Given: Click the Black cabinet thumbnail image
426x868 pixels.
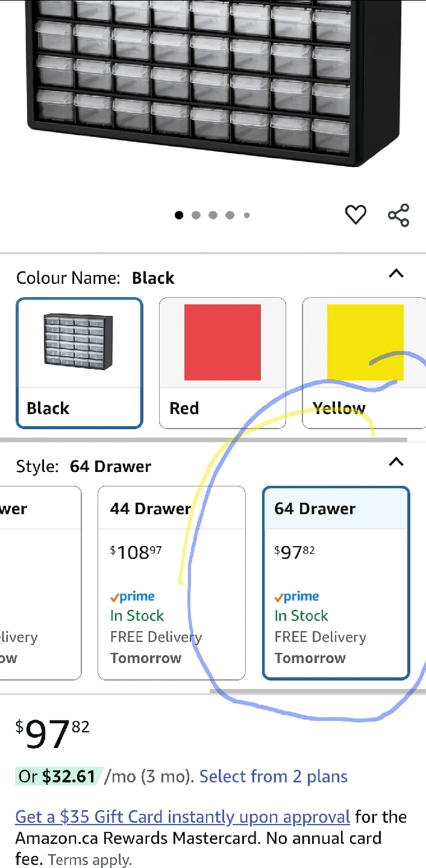Looking at the screenshot, I should click(79, 342).
